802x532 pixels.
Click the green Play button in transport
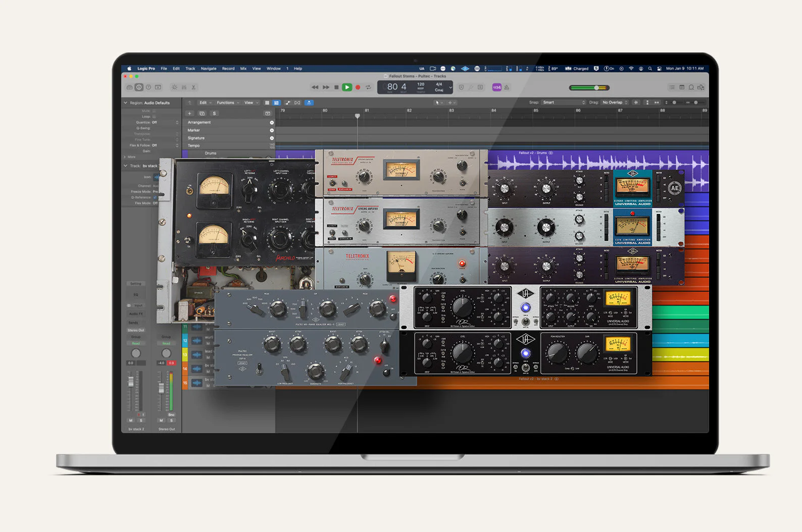point(347,87)
